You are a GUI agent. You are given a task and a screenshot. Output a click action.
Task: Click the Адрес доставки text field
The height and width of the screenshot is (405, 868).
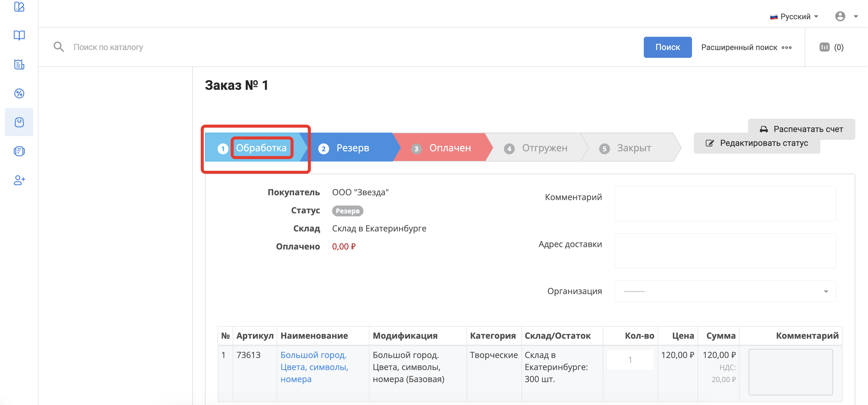coord(725,251)
